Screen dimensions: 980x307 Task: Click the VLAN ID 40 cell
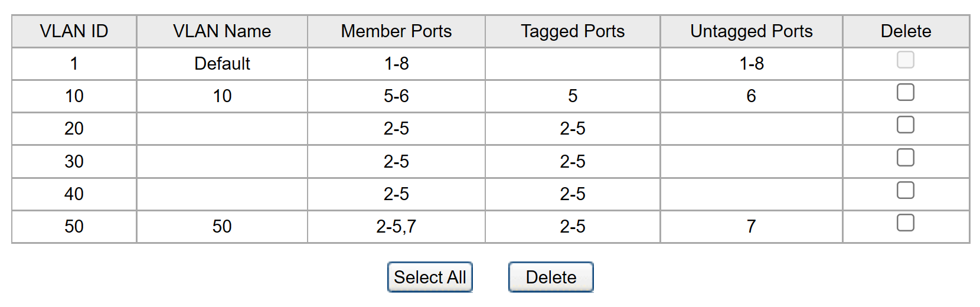74,194
